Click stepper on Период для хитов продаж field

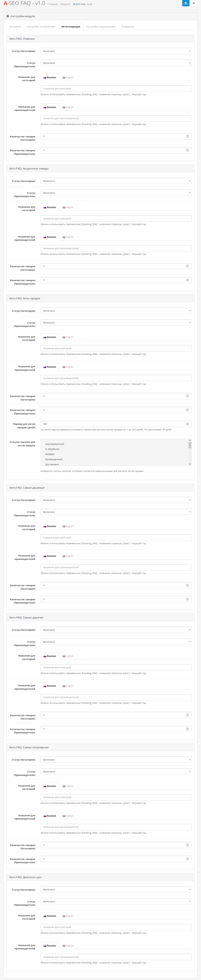tap(187, 424)
